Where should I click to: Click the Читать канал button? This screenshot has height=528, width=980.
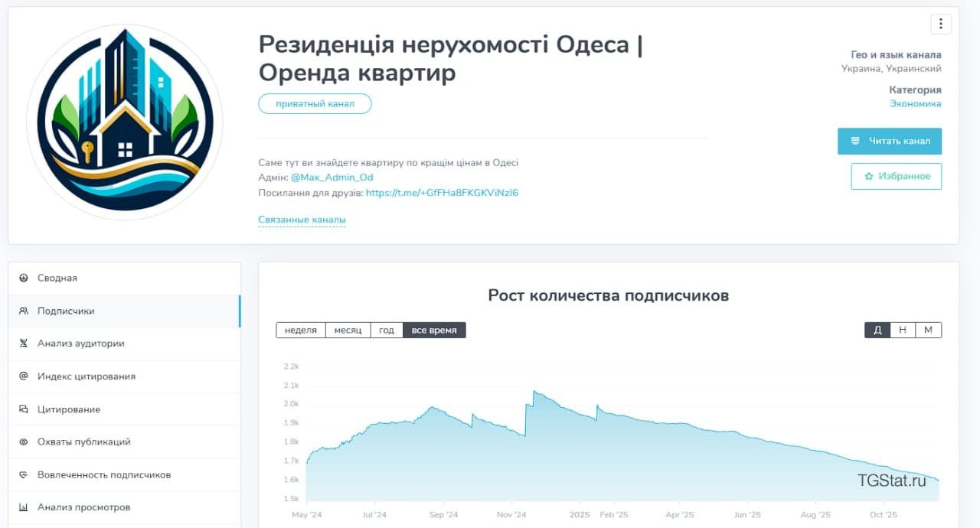889,141
